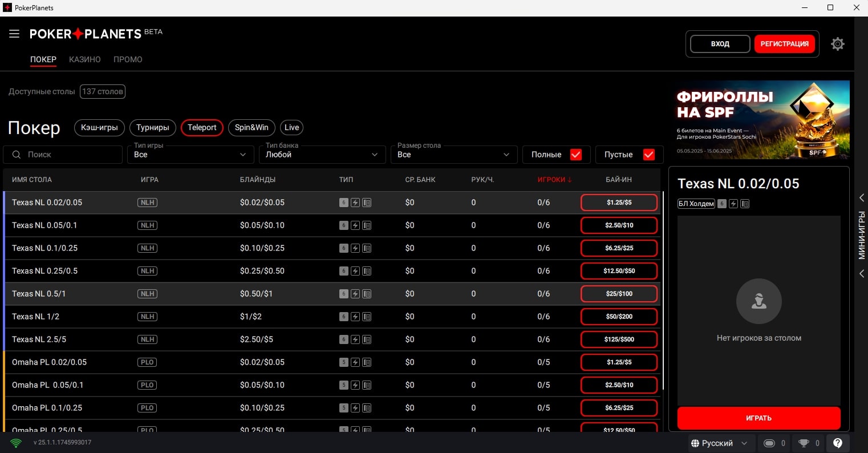Expand mini-games panel using lower chevron
Screen dimensions: 868x453
(x=862, y=274)
